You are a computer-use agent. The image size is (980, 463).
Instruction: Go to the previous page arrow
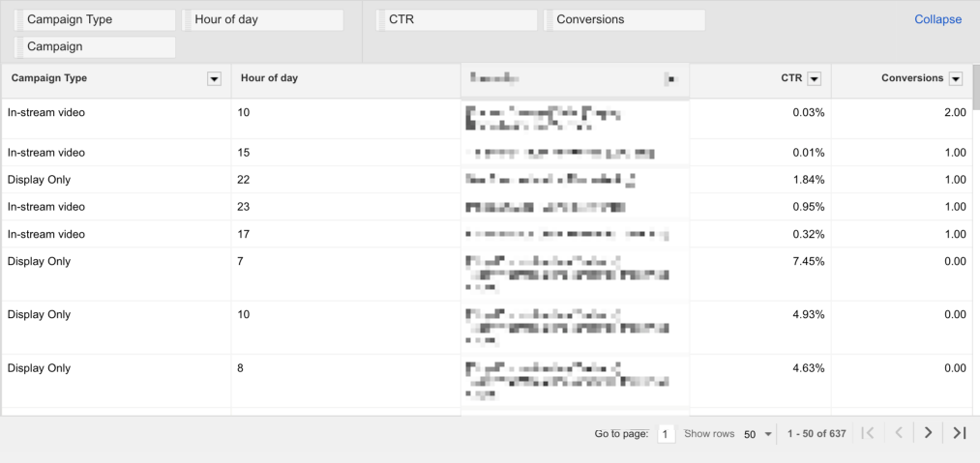(x=898, y=433)
